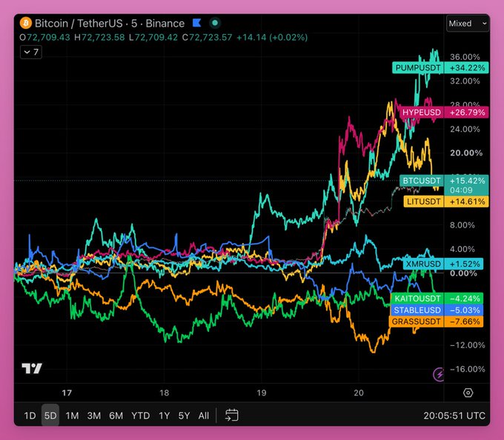Click the -7.66% value tag

(x=464, y=321)
